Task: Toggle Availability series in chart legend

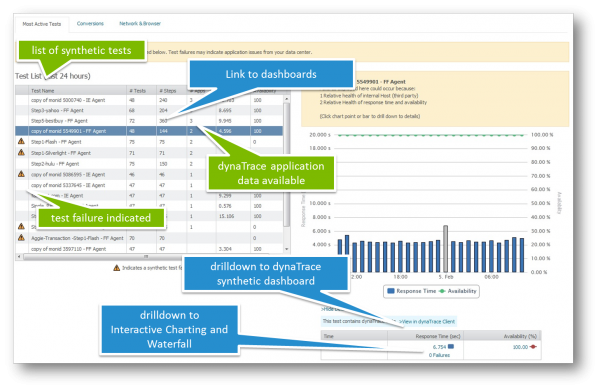Action: (458, 291)
